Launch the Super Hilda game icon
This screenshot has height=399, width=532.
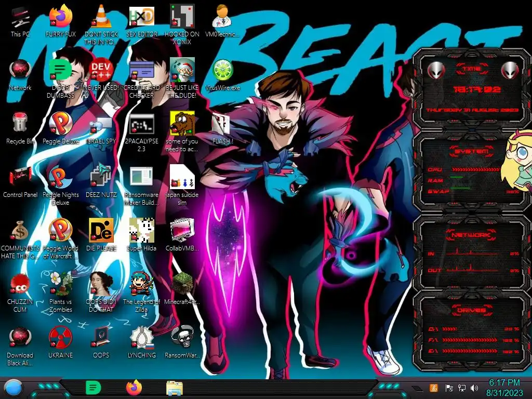pyautogui.click(x=141, y=230)
